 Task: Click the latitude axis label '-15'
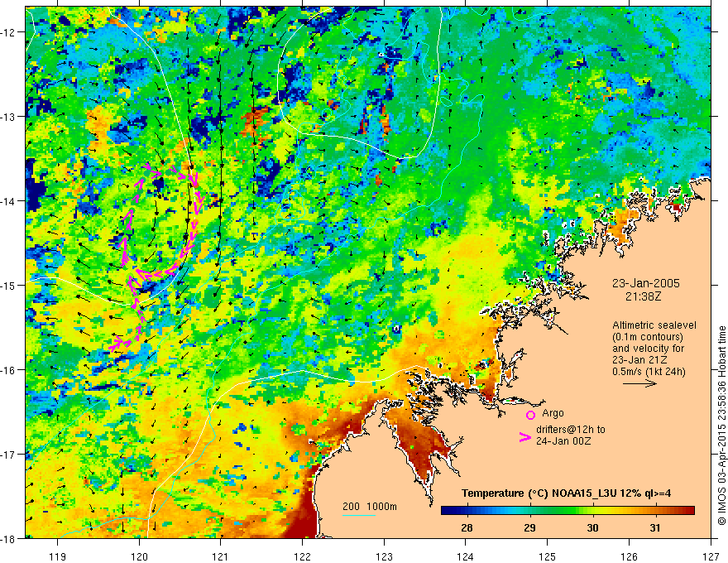pyautogui.click(x=8, y=285)
